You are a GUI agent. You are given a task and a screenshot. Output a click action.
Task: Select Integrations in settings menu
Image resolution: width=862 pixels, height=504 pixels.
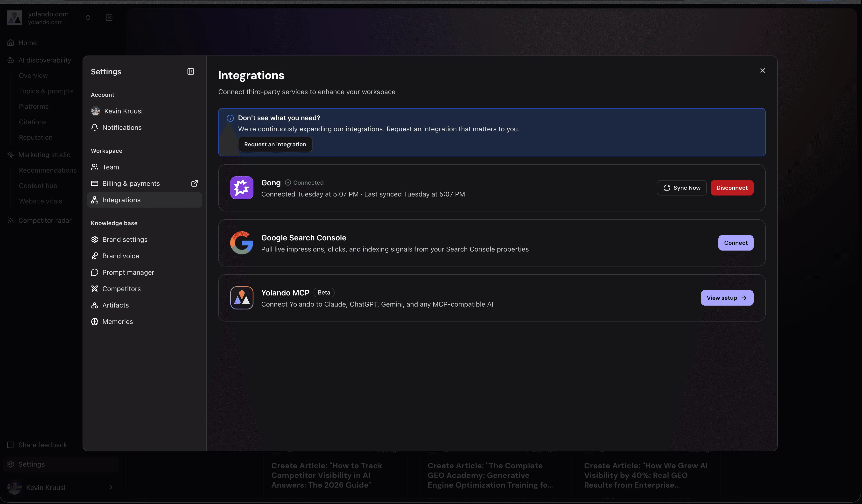click(144, 200)
